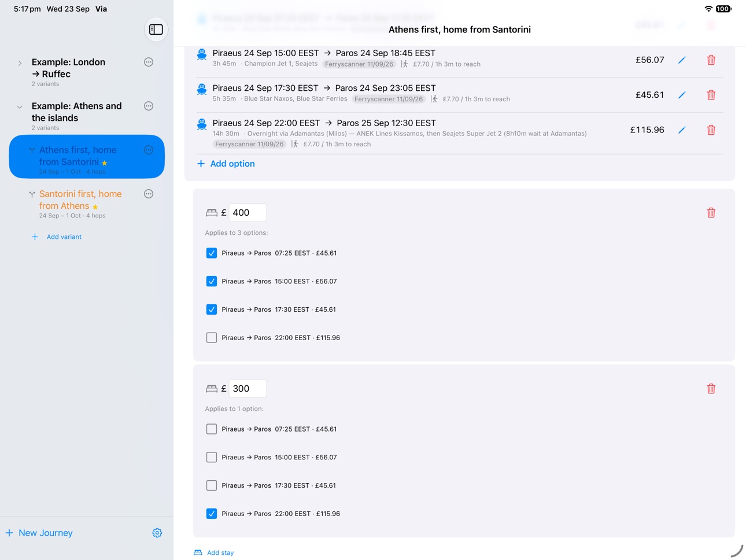Add option to the Piraeus–Paros leg
746x560 pixels.
[x=226, y=164]
